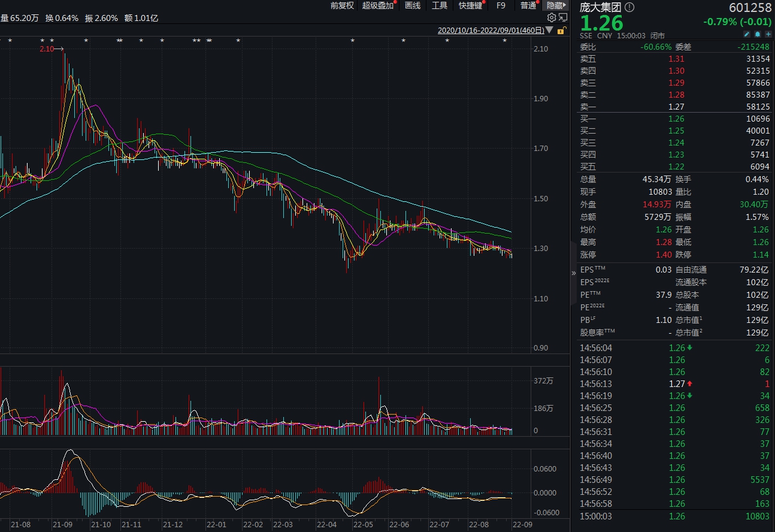This screenshot has width=775, height=532.
Task: Select stock code 601258
Action: tap(750, 7)
